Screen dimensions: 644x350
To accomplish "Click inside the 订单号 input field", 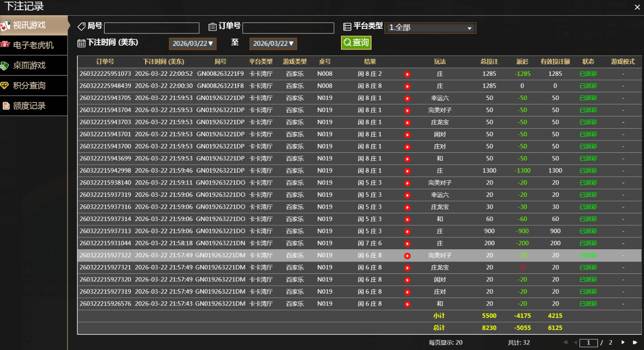I will (x=288, y=28).
